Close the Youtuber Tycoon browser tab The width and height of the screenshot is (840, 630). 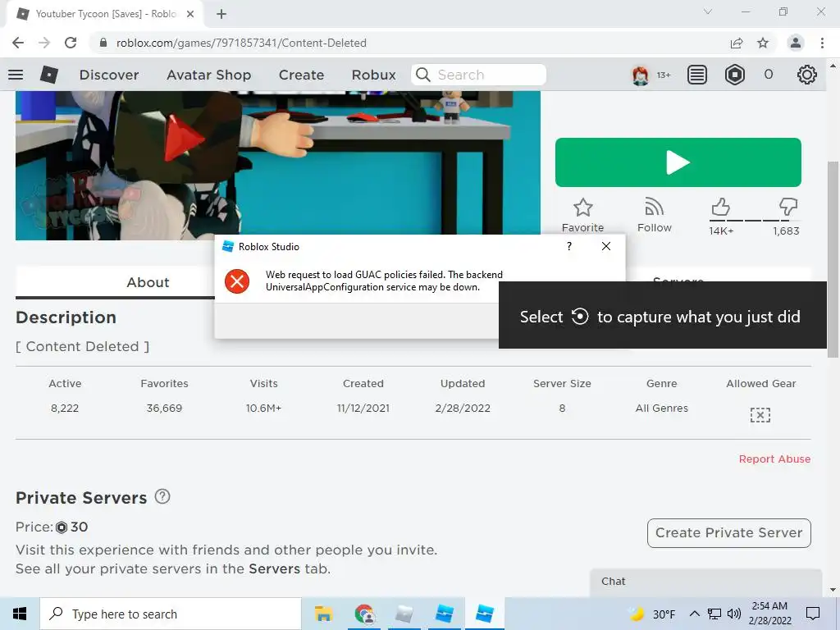[190, 14]
